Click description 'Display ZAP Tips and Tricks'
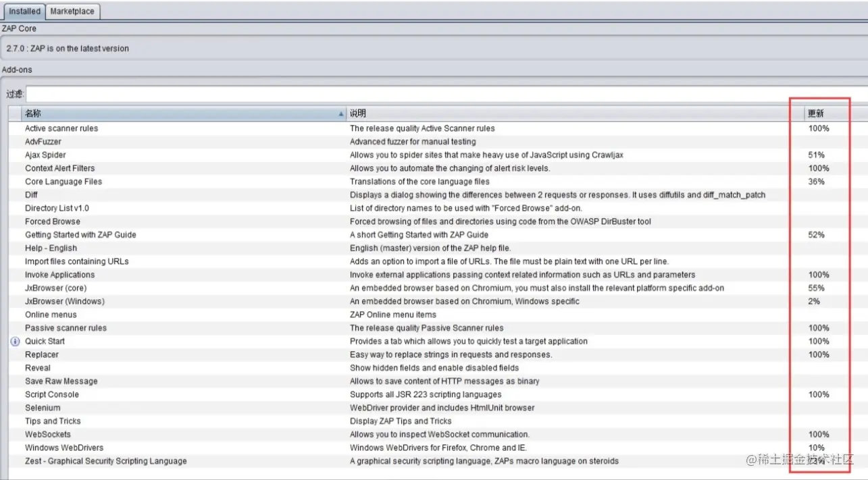The width and height of the screenshot is (868, 480). pyautogui.click(x=401, y=421)
